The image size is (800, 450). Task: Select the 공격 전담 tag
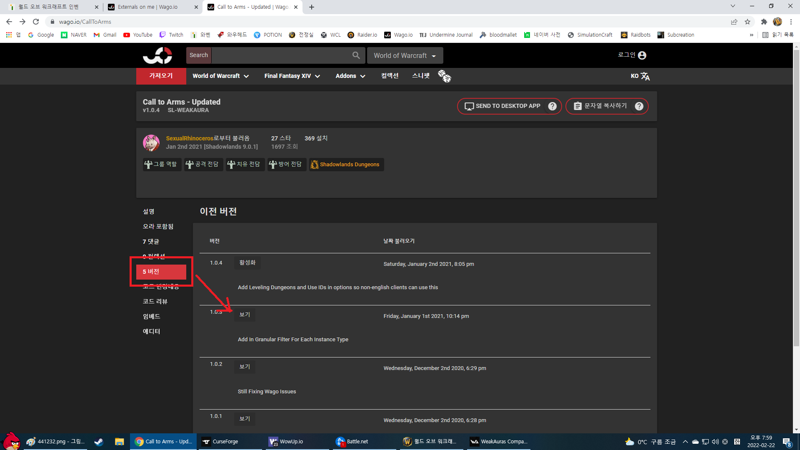coord(203,164)
